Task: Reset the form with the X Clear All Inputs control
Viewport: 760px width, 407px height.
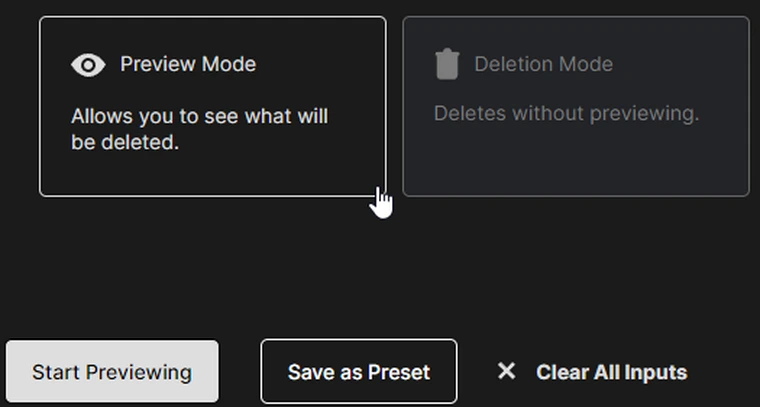Action: point(592,372)
